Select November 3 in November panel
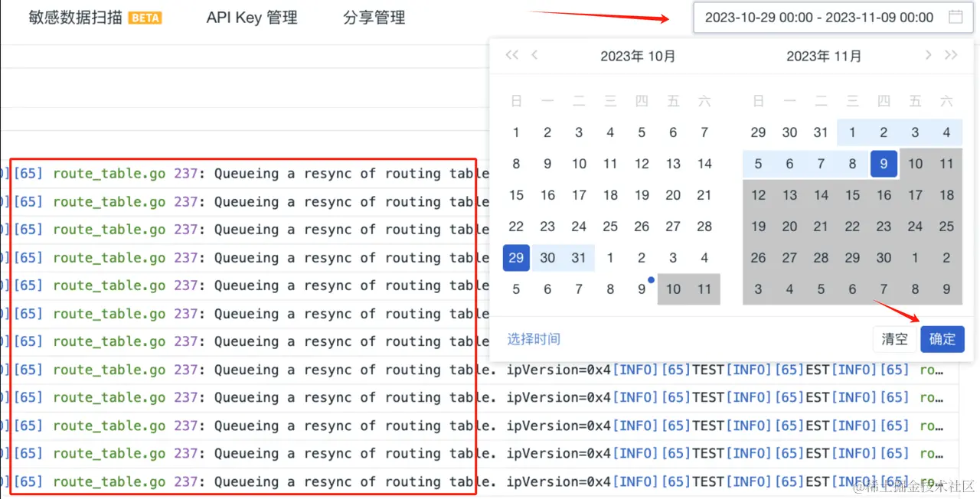The width and height of the screenshot is (980, 499). [x=915, y=132]
